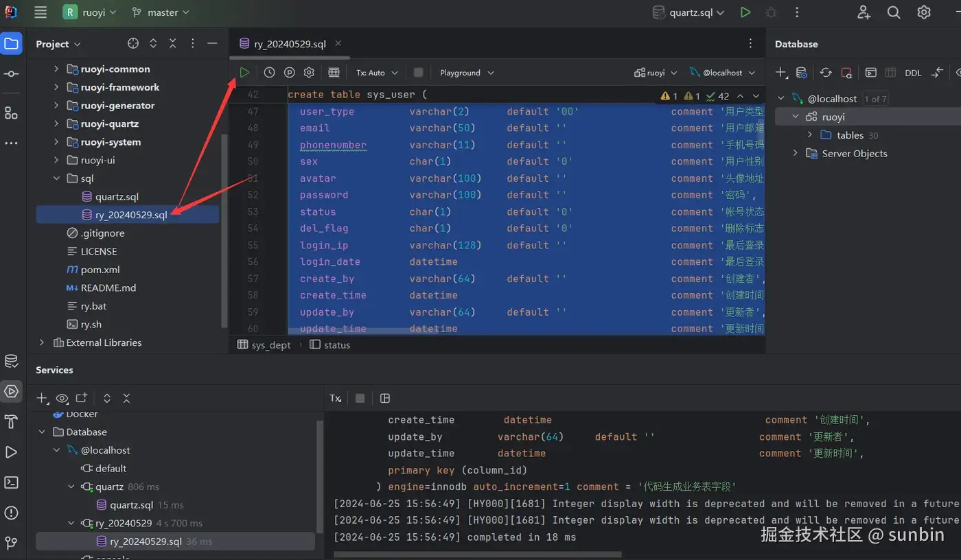Open the master branch dropdown
Image resolution: width=961 pixels, height=560 pixels.
pyautogui.click(x=161, y=12)
